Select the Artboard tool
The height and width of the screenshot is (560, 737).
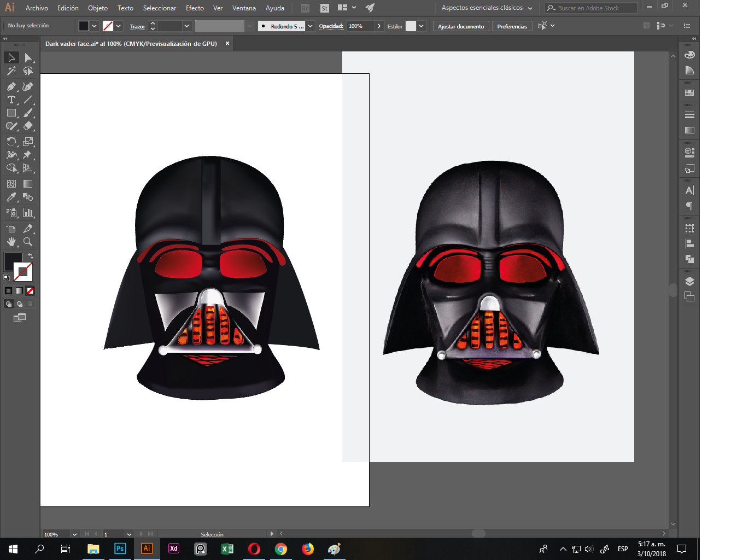(x=11, y=229)
